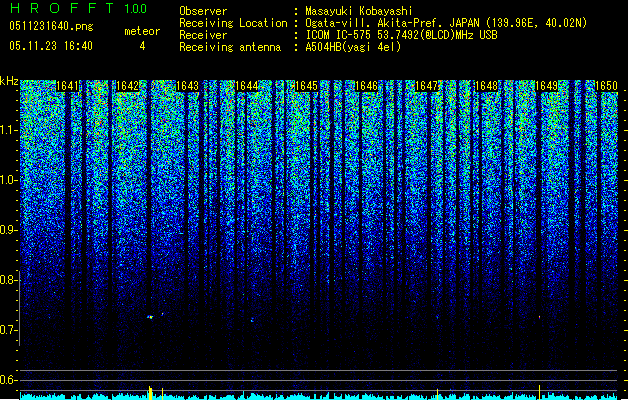
Task: Click the 1647 time marker
Action: (x=426, y=86)
